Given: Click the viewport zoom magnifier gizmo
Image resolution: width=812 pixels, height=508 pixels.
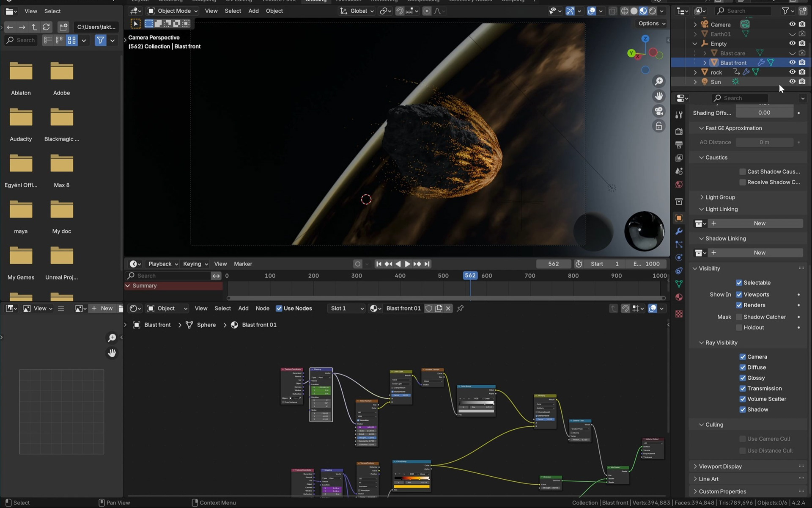Looking at the screenshot, I should point(659,81).
